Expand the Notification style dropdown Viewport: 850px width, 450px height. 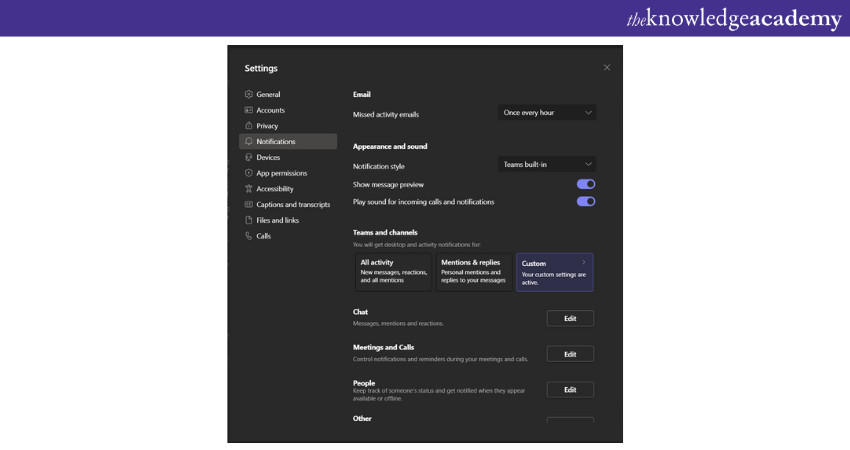tap(547, 164)
